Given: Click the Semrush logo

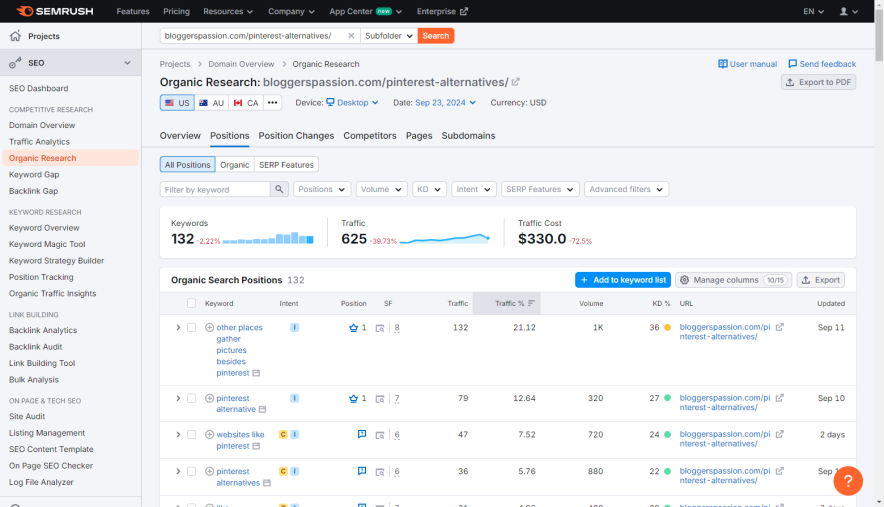Looking at the screenshot, I should (x=55, y=11).
